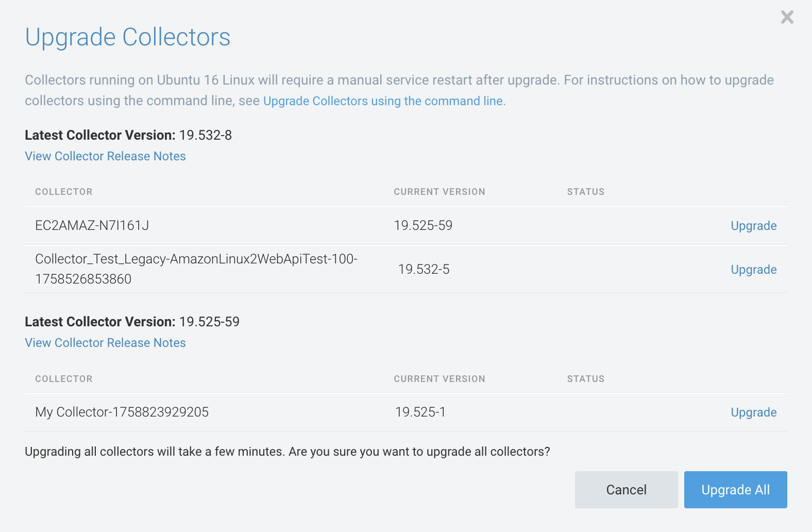Upgrade the EC2AMAZ-N7I161J collector

pyautogui.click(x=753, y=226)
